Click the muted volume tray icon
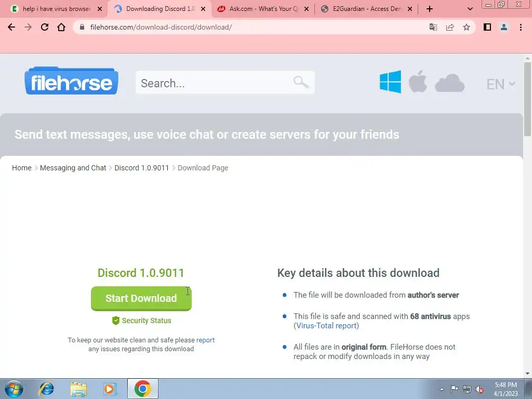This screenshot has height=399, width=532. click(480, 390)
